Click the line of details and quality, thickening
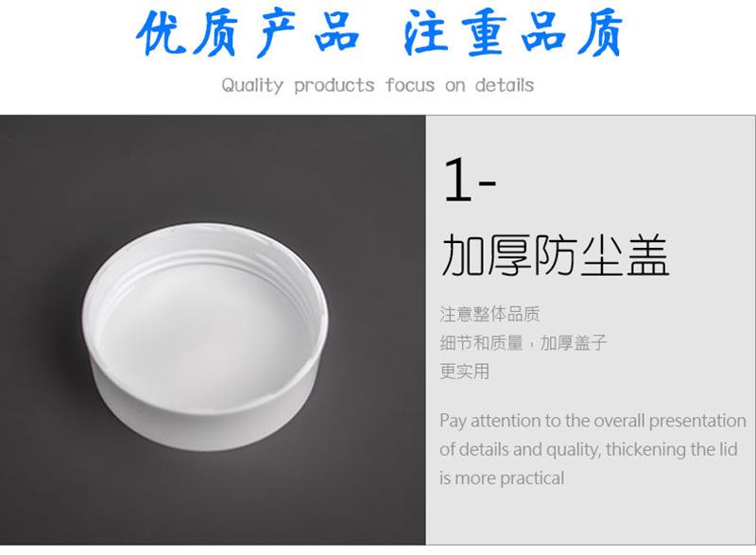Image resolution: width=756 pixels, height=555 pixels. pyautogui.click(x=588, y=449)
